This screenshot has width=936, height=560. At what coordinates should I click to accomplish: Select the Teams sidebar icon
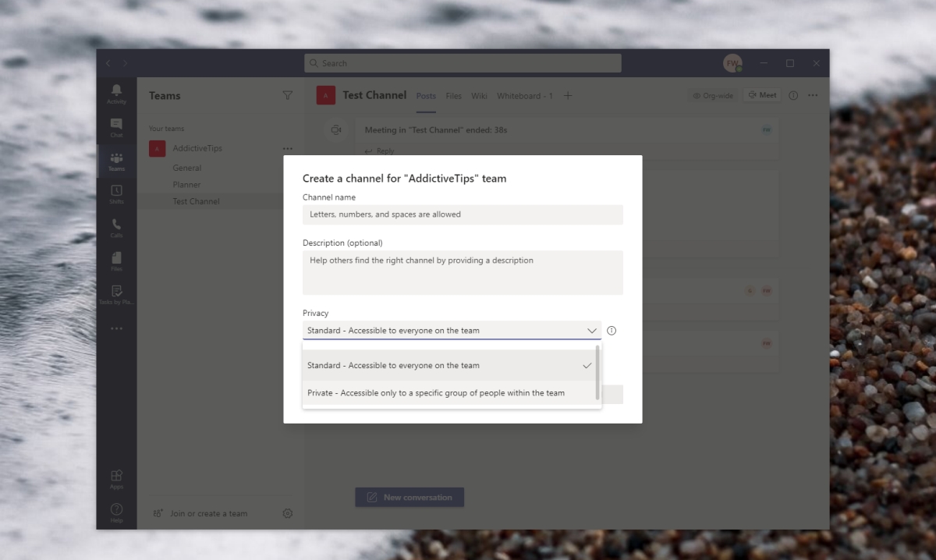click(x=116, y=161)
